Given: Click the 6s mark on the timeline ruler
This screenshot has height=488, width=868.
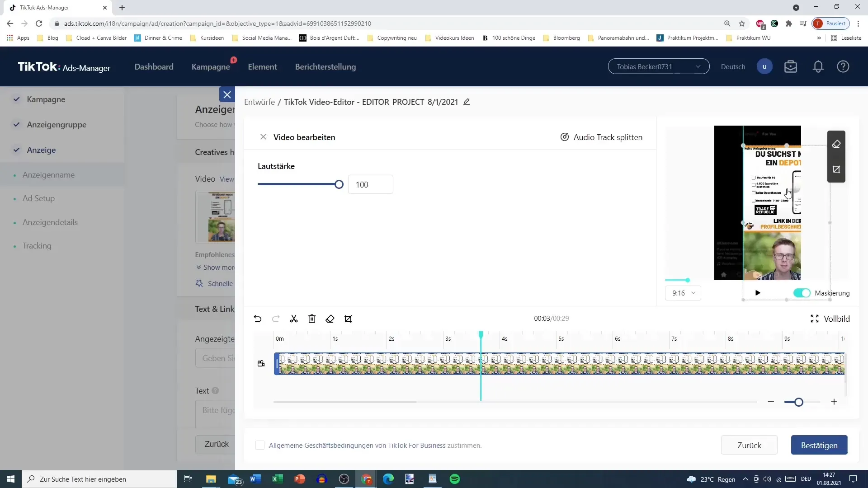Looking at the screenshot, I should [617, 338].
